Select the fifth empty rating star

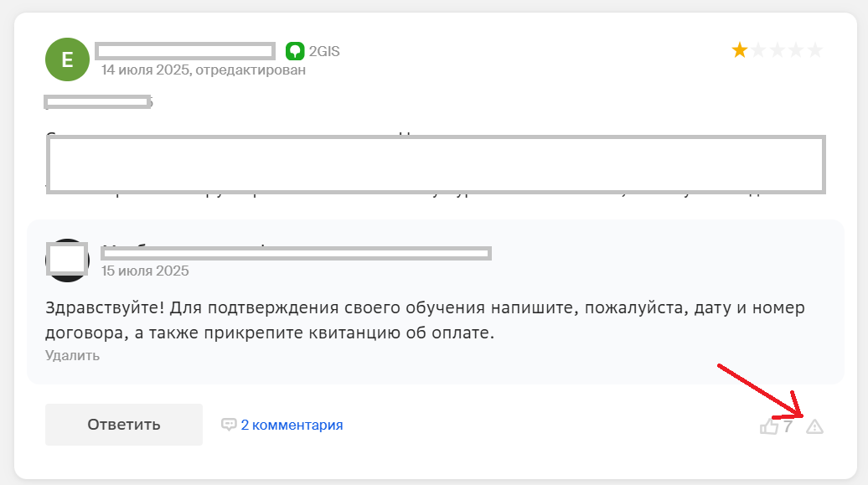click(x=817, y=49)
